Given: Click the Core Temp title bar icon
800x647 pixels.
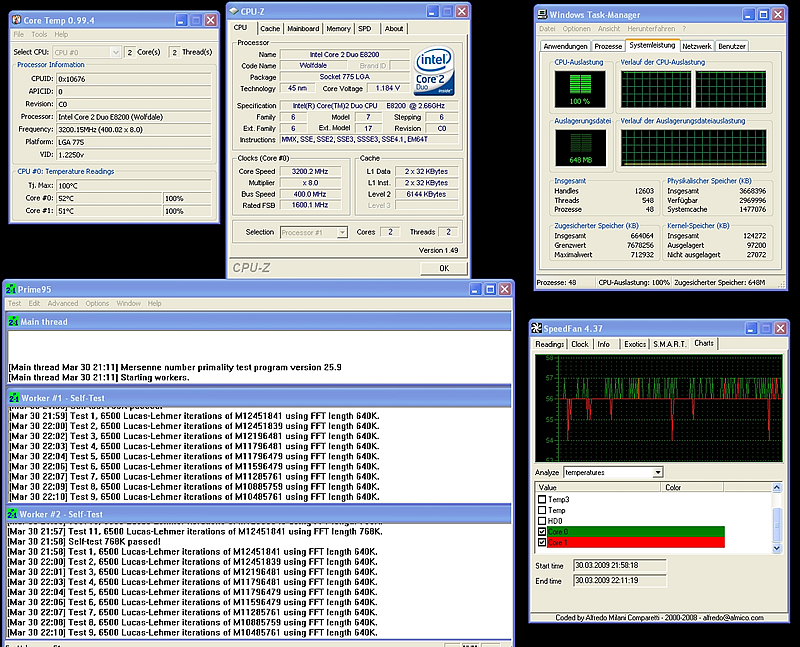Looking at the screenshot, I should pyautogui.click(x=16, y=20).
